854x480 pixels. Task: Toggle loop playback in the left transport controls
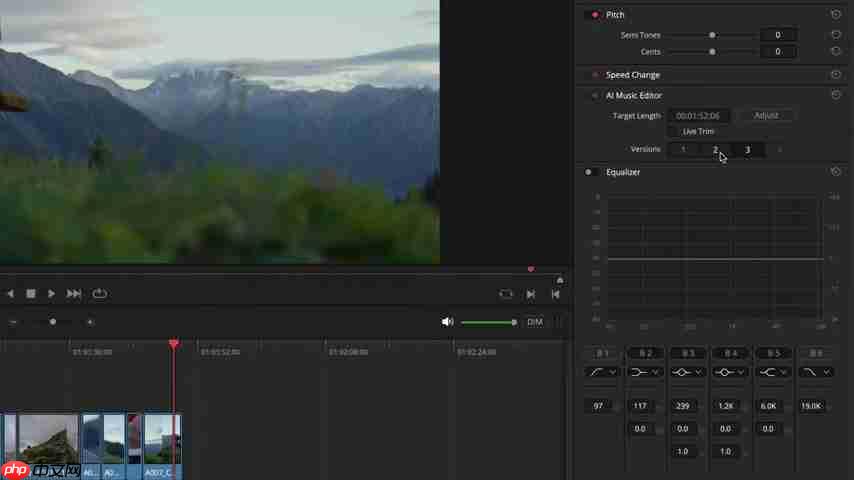coord(99,294)
